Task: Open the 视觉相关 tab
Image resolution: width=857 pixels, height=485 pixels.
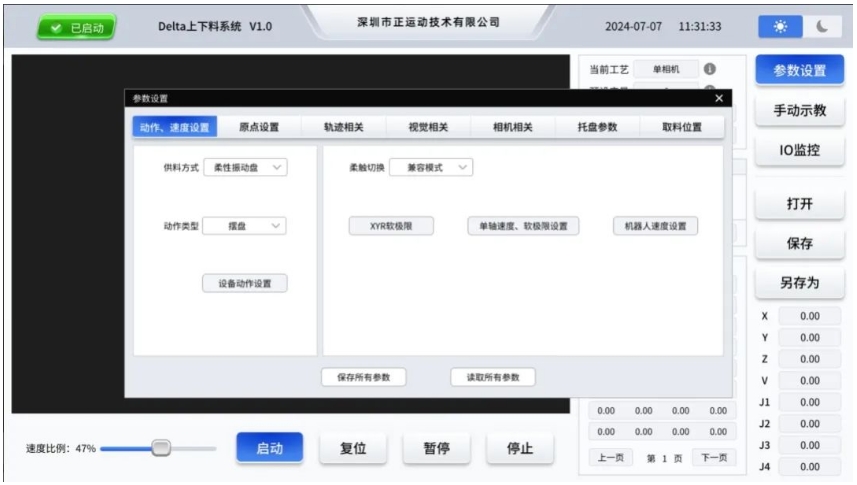Action: tap(428, 127)
